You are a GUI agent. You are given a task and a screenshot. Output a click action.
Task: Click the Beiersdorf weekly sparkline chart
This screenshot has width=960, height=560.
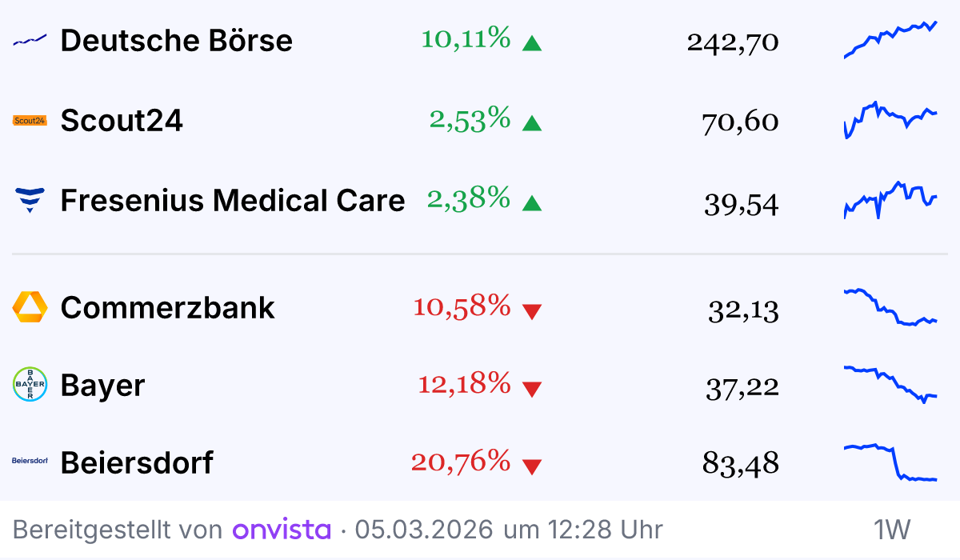click(x=890, y=462)
